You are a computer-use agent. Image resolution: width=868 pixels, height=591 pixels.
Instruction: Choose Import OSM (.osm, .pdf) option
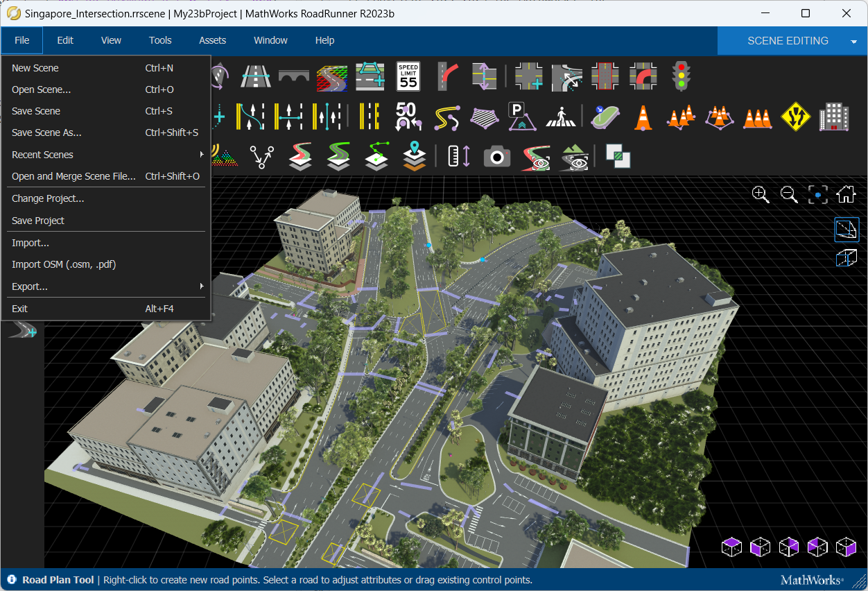pos(63,264)
